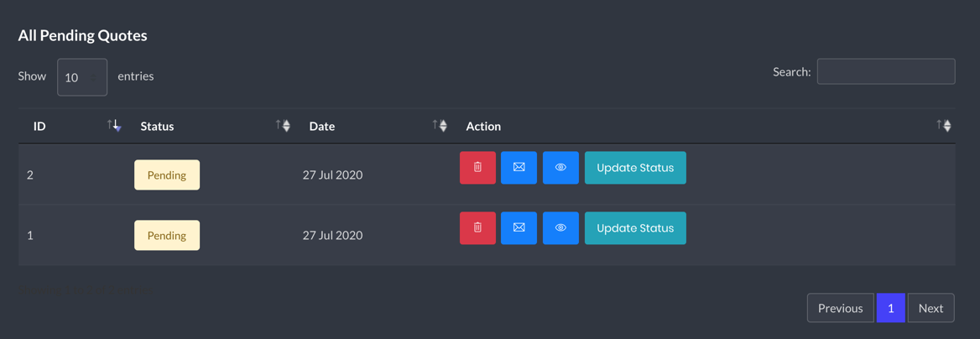Open the show entries dropdown

[x=82, y=77]
